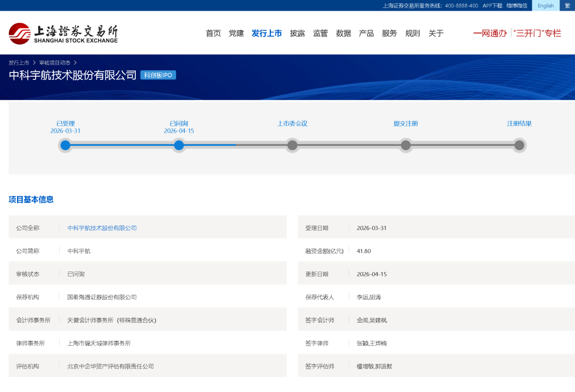Open the 中科宇航技术股份有限公司 company name link

102,228
